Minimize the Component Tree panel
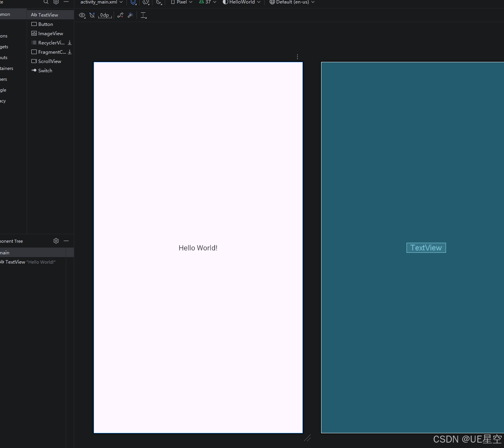 (66, 241)
